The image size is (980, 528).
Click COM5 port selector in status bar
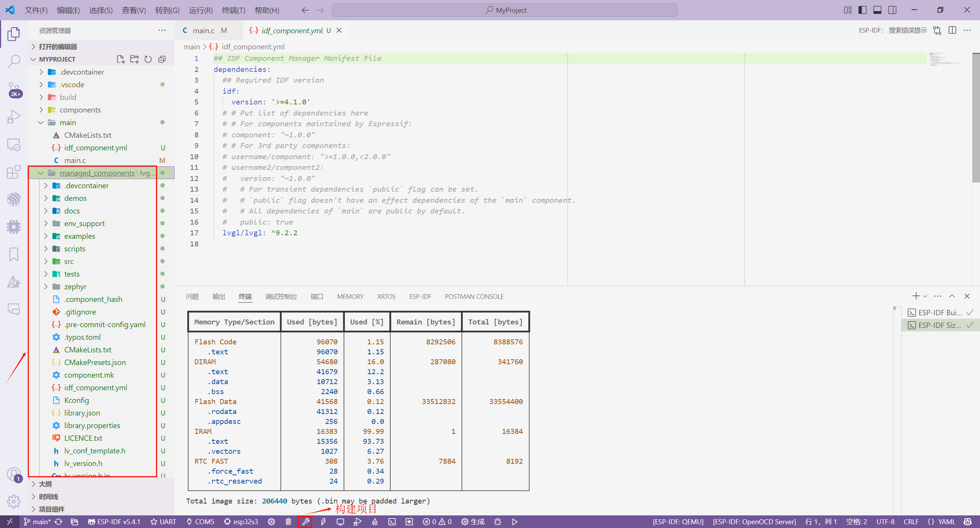tap(201, 521)
